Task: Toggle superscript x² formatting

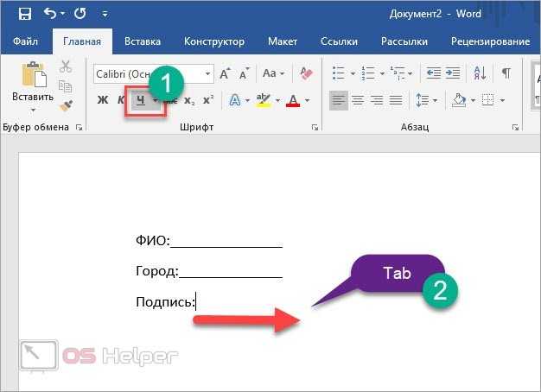Action: click(208, 100)
